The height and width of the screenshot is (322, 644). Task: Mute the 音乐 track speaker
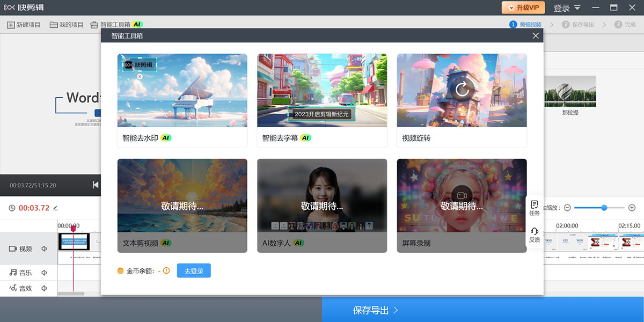(x=45, y=273)
